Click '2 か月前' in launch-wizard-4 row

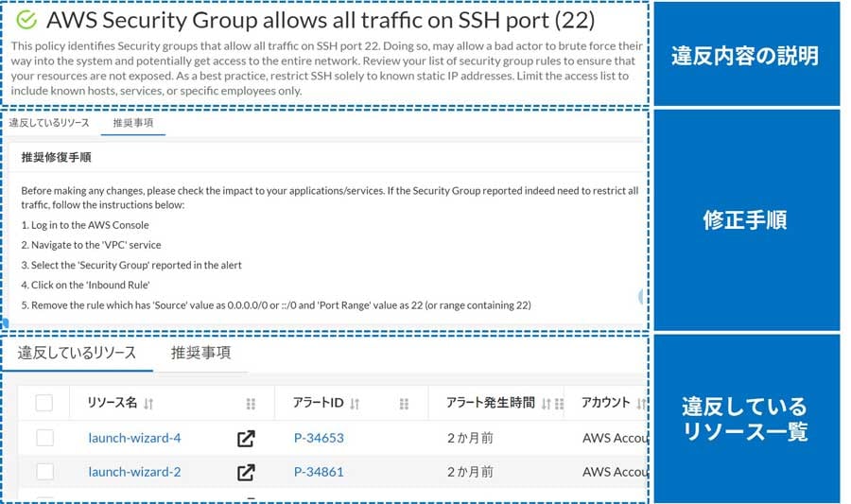[470, 438]
